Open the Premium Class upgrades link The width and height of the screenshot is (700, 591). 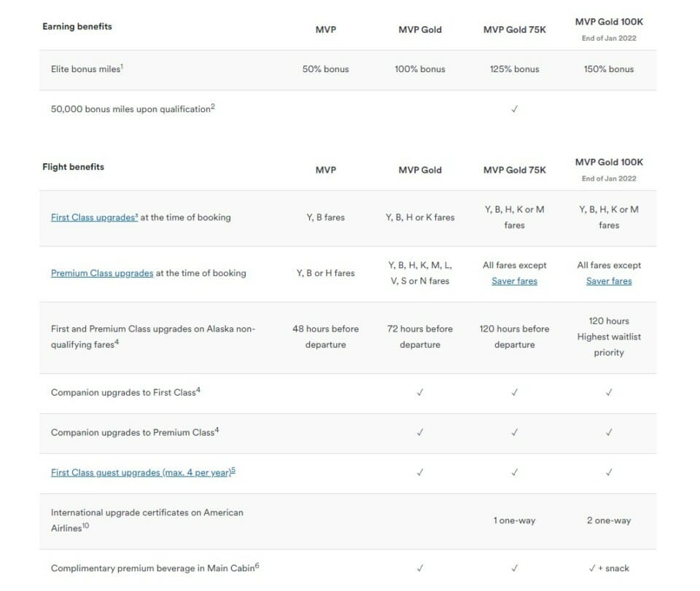point(102,273)
